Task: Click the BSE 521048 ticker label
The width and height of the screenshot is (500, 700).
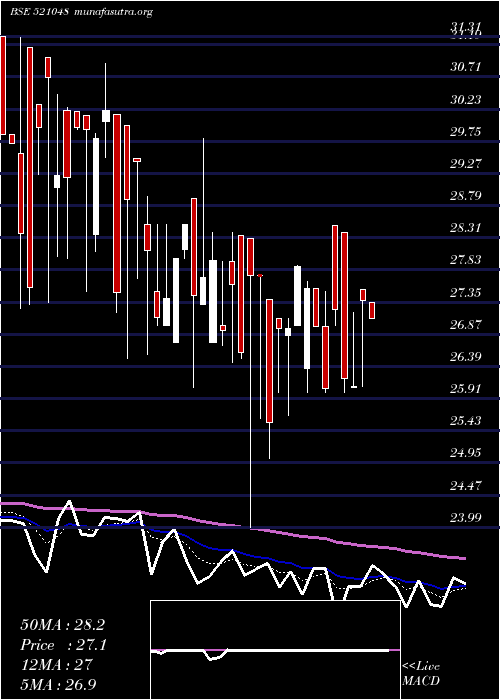Action: [39, 12]
